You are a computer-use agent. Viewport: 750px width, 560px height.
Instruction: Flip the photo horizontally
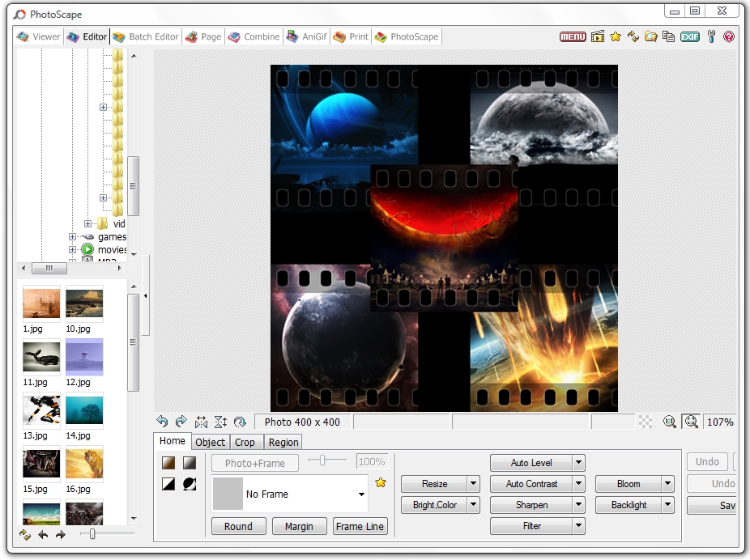[201, 422]
